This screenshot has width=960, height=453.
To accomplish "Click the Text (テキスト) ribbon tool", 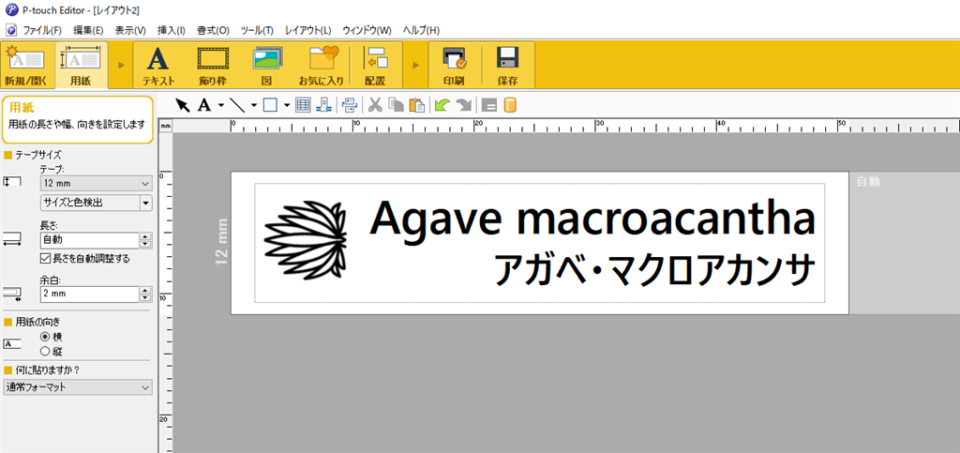I will [x=159, y=65].
